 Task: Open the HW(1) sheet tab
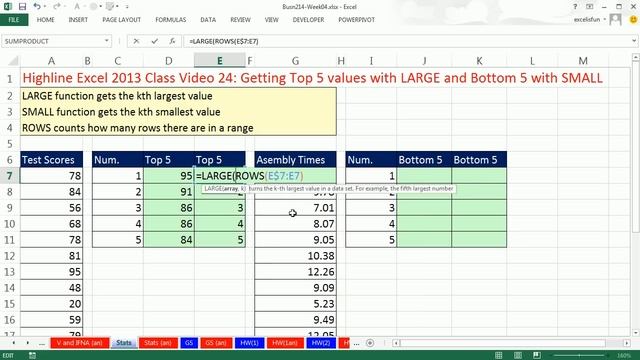click(249, 343)
